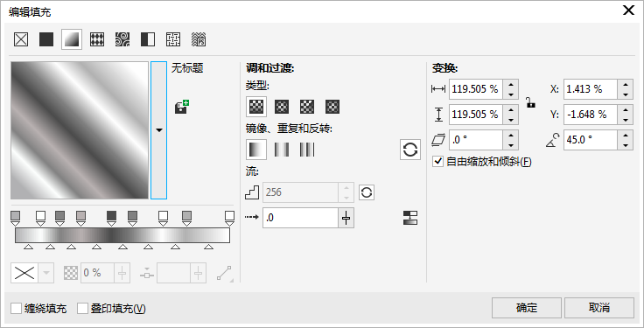The height and width of the screenshot is (328, 644).
Task: Reset steps with button next to 256
Action: coord(367,192)
